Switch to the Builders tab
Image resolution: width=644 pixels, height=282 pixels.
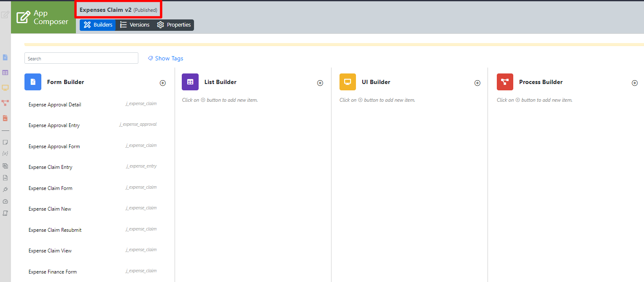[x=98, y=25]
